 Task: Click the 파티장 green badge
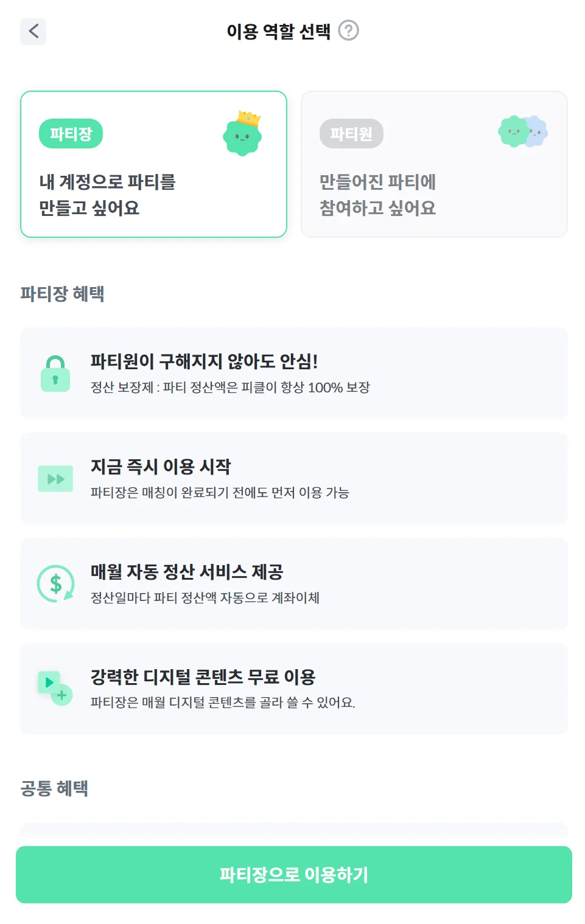tap(71, 134)
